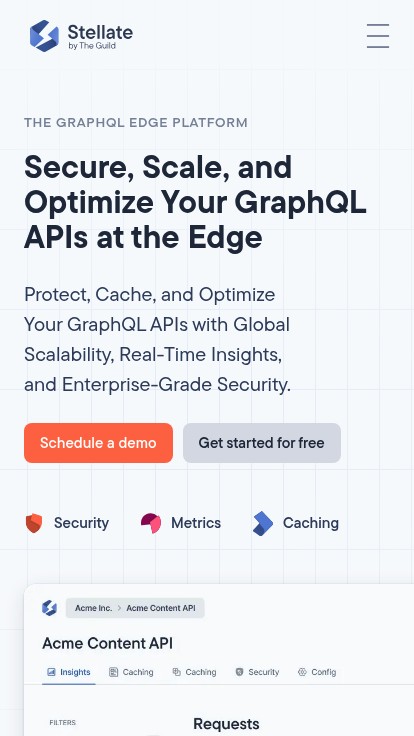The width and height of the screenshot is (414, 736).
Task: Click Get started for free button
Action: click(x=262, y=443)
